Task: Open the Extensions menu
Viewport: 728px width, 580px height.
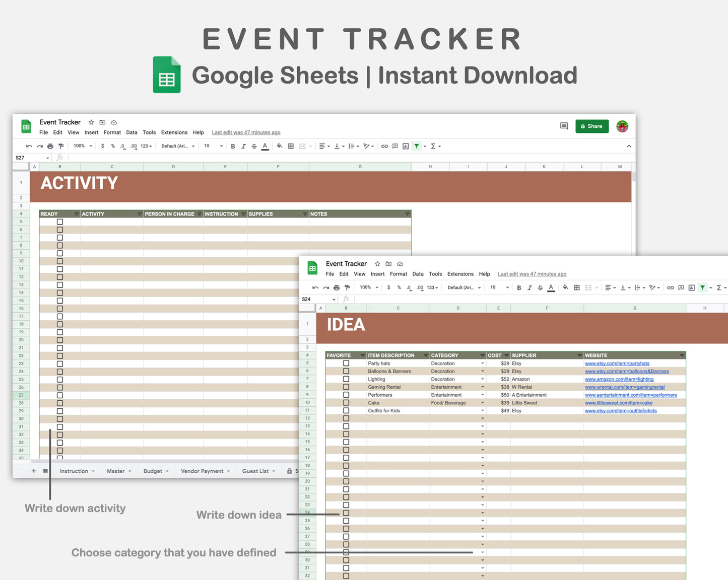Action: (174, 132)
